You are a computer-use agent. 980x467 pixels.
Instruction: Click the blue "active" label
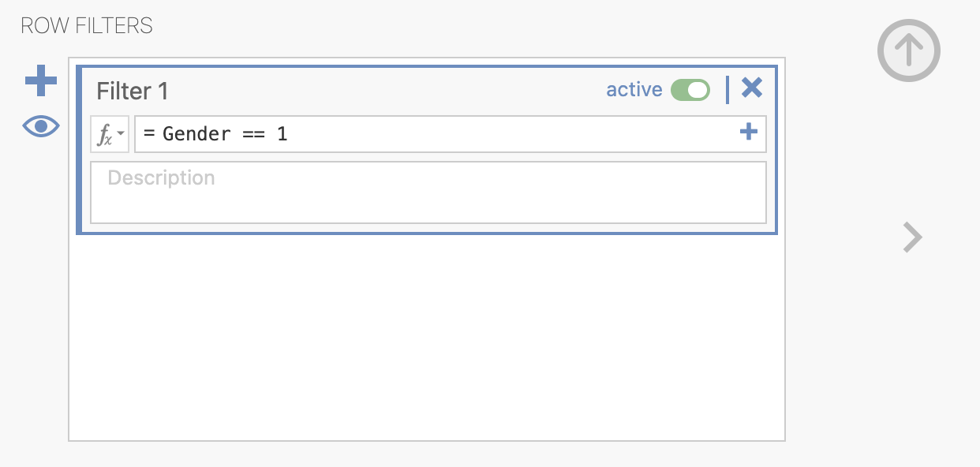(x=634, y=90)
